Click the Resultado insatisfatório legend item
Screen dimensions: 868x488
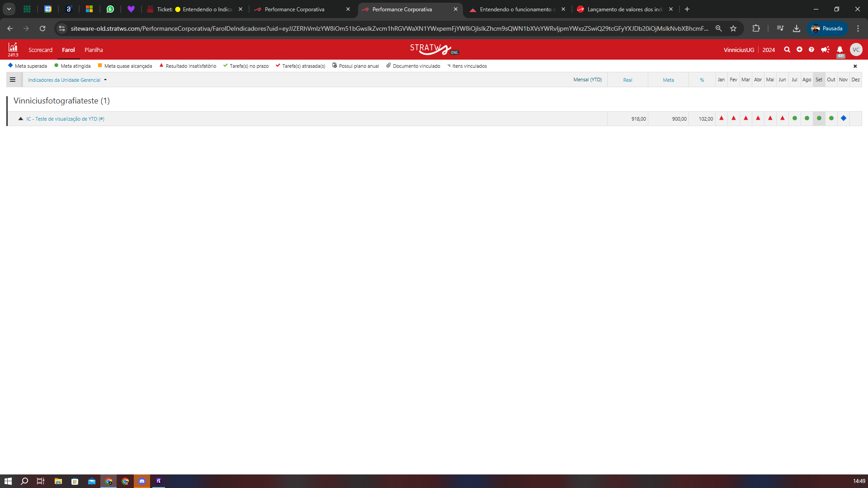pyautogui.click(x=188, y=66)
